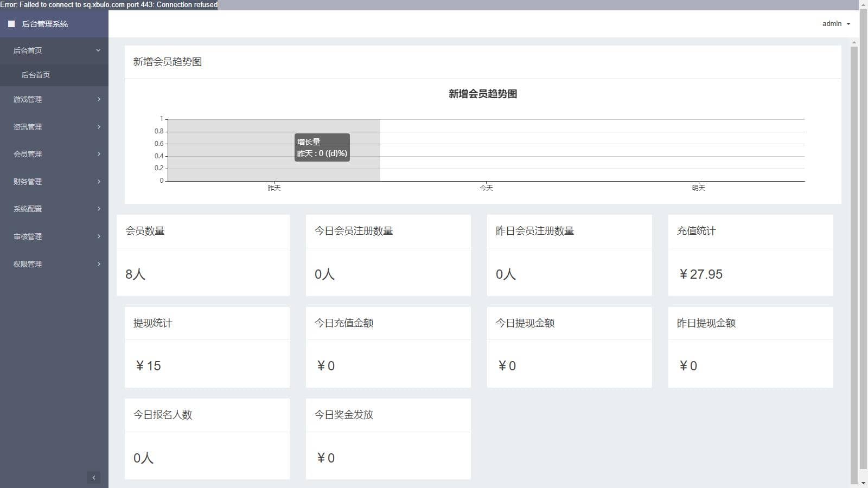Click the 审核管理 chevron arrow
868x488 pixels.
(x=99, y=236)
